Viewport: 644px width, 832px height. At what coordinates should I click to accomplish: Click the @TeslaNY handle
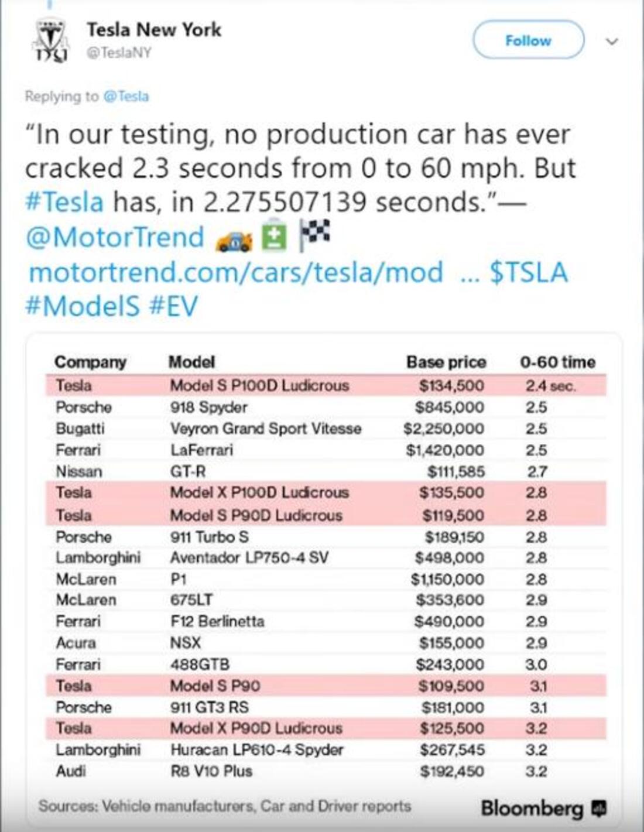tap(119, 53)
